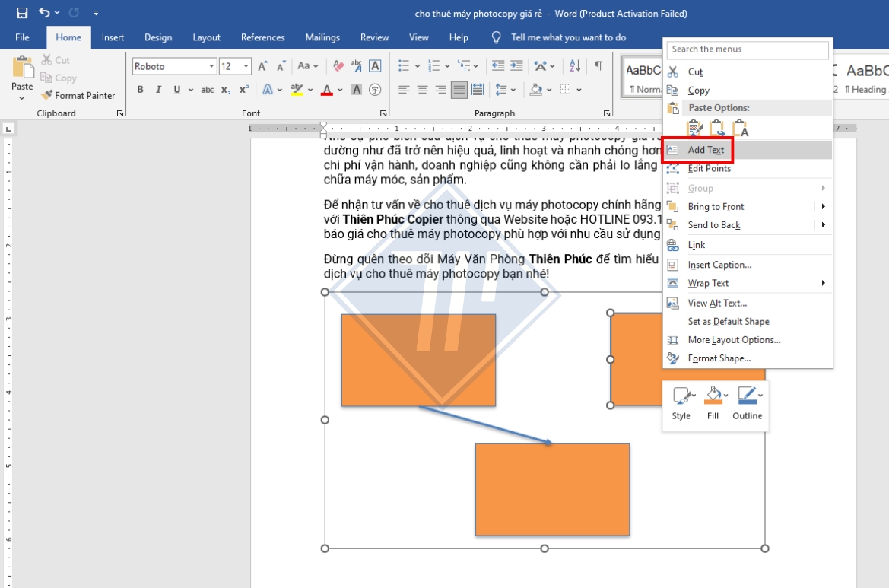Click the Paste clipboard icon
This screenshot has height=588, width=889.
23,68
